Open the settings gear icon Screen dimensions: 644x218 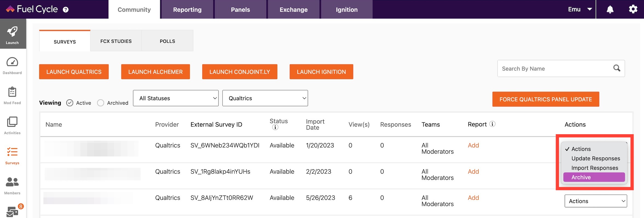(633, 9)
